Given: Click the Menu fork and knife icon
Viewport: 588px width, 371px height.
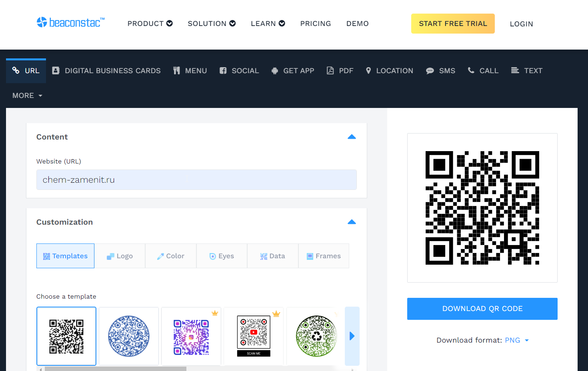Looking at the screenshot, I should (176, 71).
